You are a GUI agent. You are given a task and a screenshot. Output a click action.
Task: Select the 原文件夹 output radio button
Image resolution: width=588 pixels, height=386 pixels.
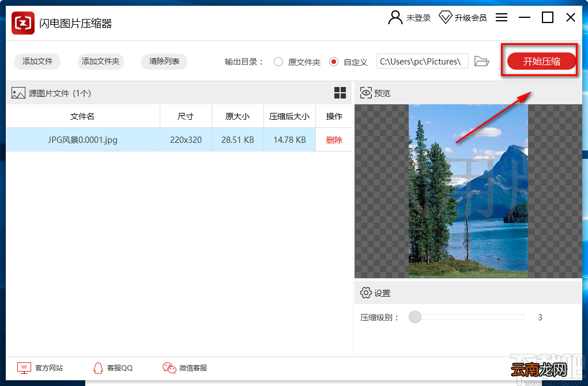pyautogui.click(x=278, y=62)
